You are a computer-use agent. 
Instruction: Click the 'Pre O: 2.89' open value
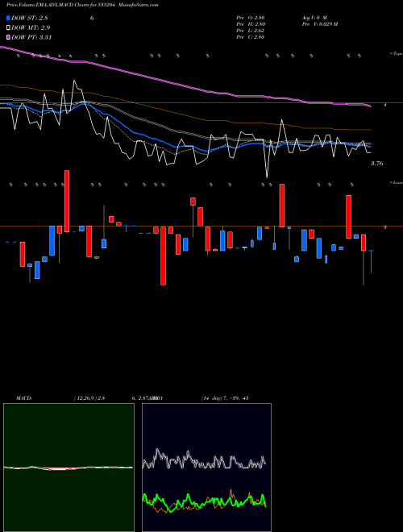coord(251,18)
